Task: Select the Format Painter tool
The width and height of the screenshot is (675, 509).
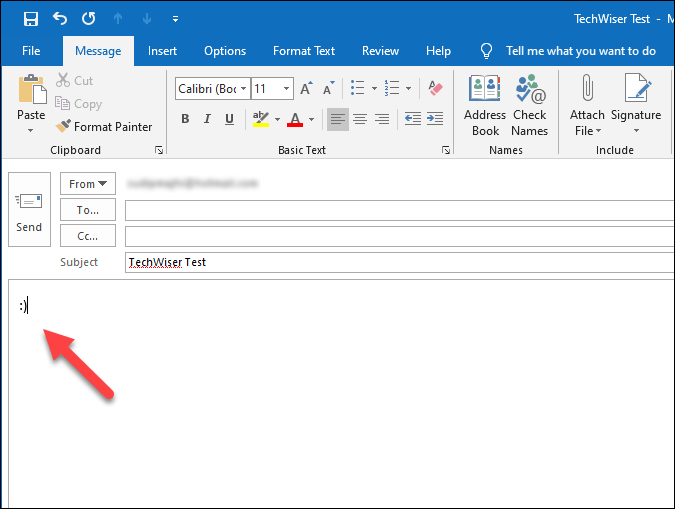Action: point(104,127)
